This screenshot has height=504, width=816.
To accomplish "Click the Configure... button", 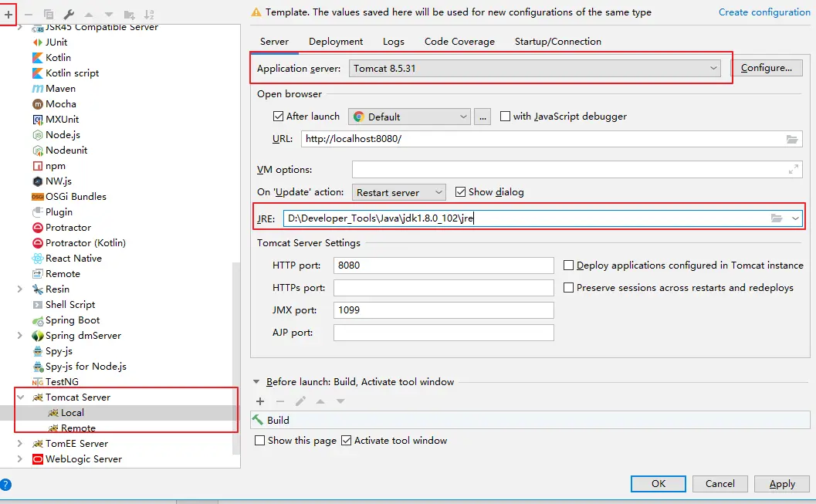I will coord(767,68).
